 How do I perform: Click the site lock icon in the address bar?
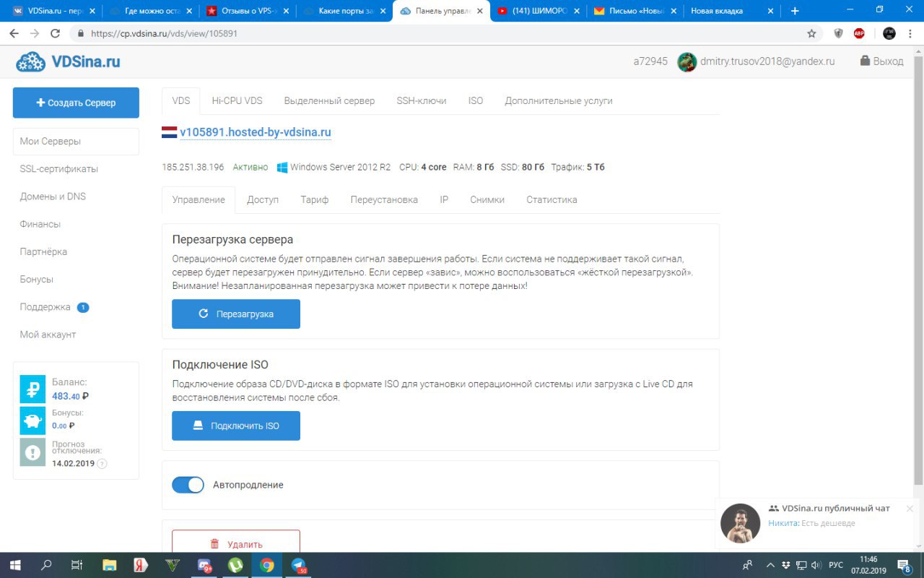[80, 33]
